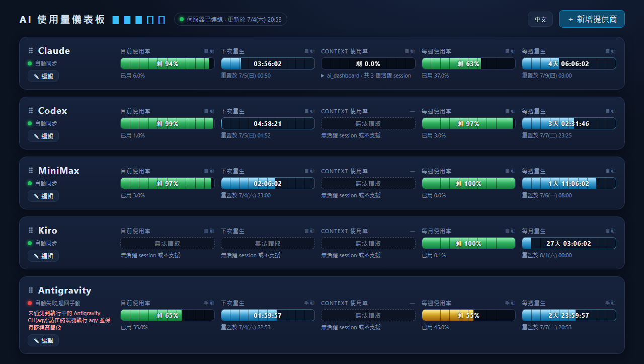Click Antigravity's 自動失敗,退回手動 status text
Viewport: 644px width, 364px height.
point(57,303)
